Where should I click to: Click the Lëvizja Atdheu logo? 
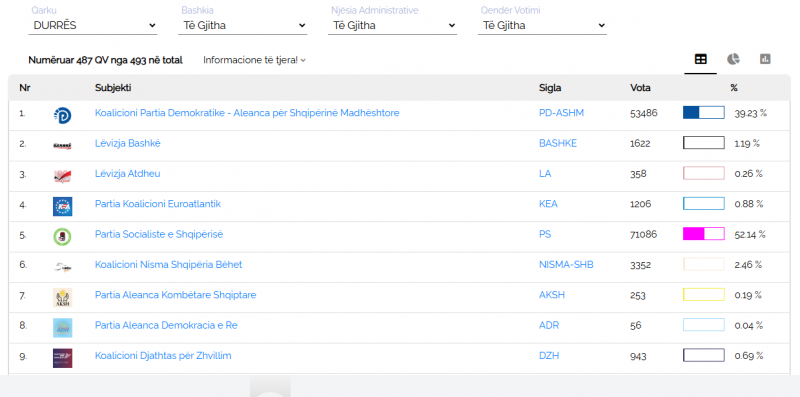pos(62,176)
